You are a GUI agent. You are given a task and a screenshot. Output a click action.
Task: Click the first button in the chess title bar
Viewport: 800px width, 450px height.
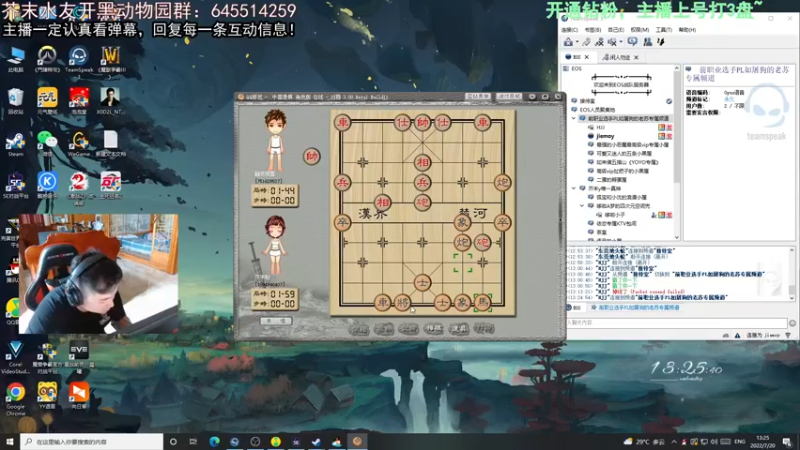pos(478,96)
